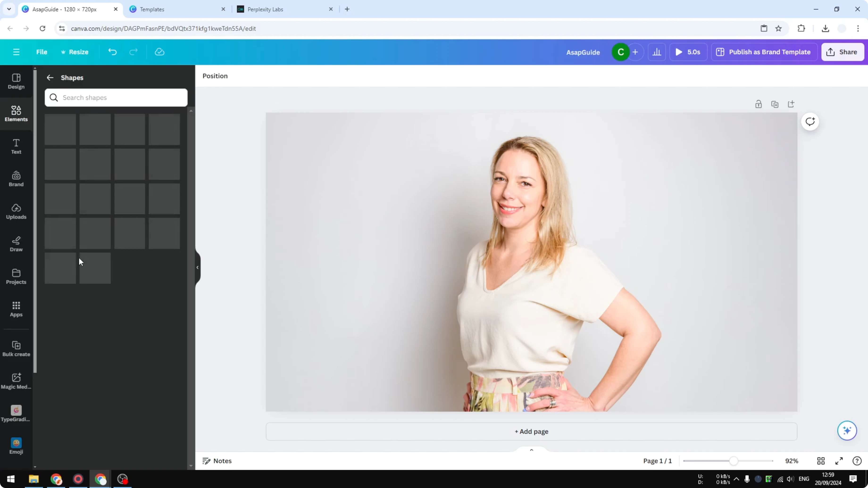868x488 pixels.
Task: Add a new page icon above canvas
Action: pyautogui.click(x=791, y=104)
